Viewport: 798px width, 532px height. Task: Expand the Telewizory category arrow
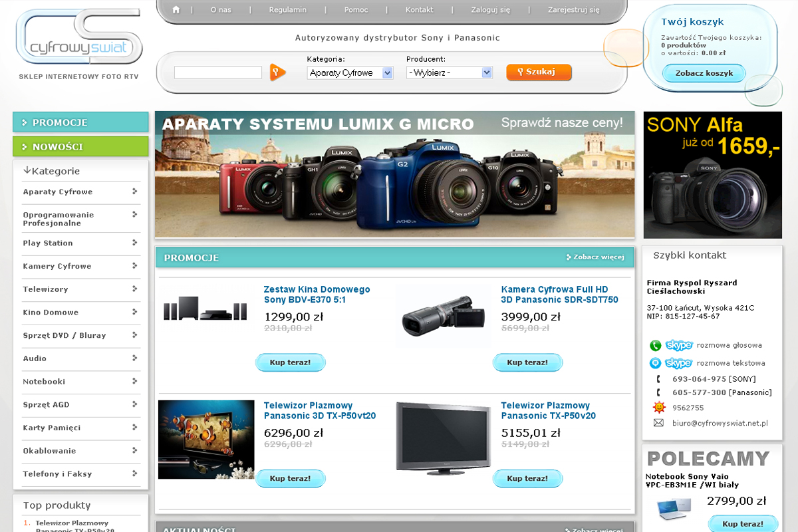(x=135, y=289)
